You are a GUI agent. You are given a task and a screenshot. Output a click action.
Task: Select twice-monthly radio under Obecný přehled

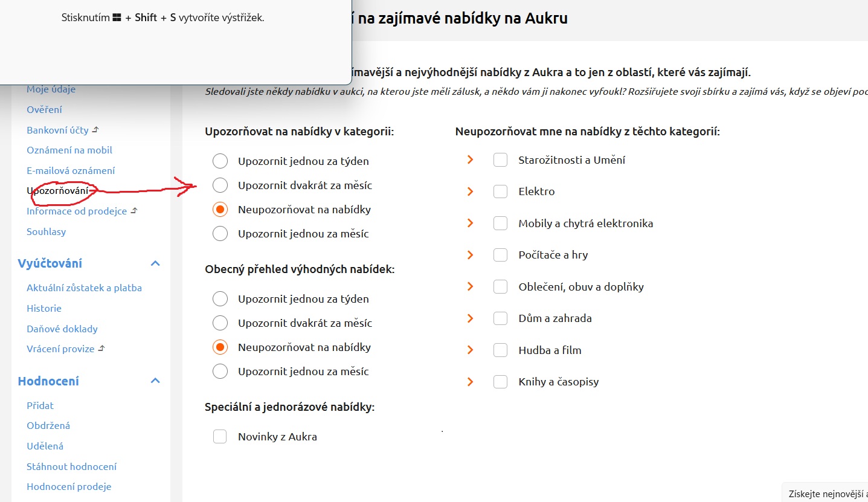pos(220,323)
